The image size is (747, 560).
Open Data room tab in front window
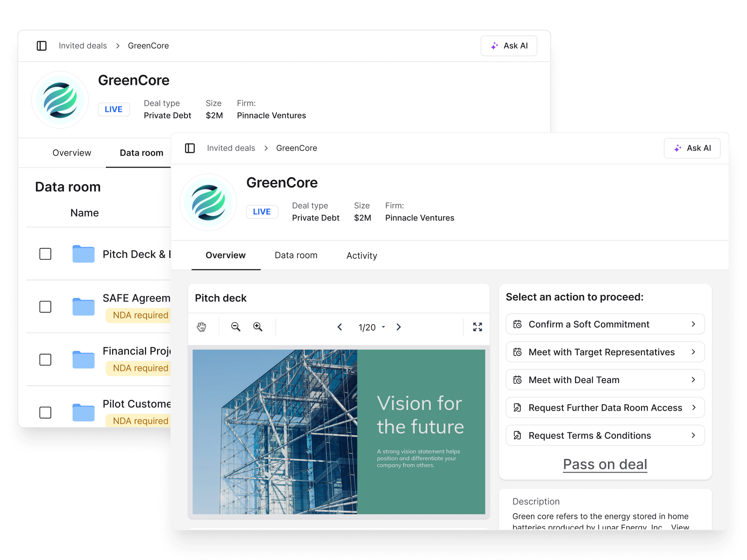(x=296, y=255)
